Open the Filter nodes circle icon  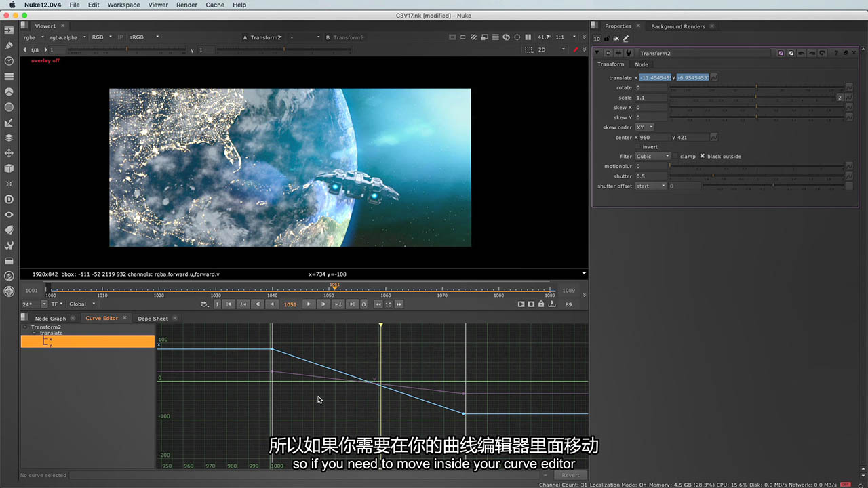(x=9, y=107)
